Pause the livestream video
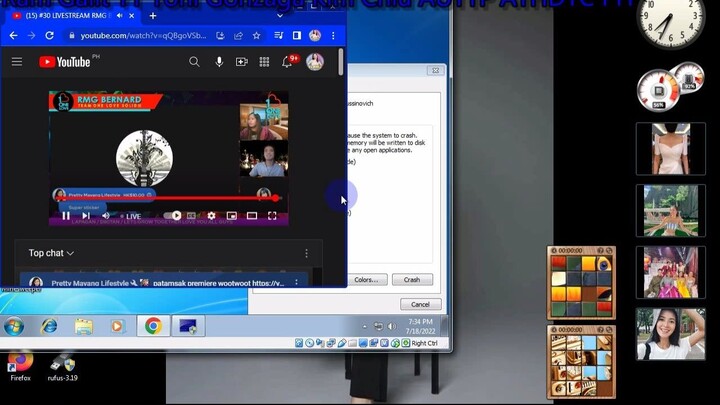Image resolution: width=720 pixels, height=405 pixels. point(66,215)
